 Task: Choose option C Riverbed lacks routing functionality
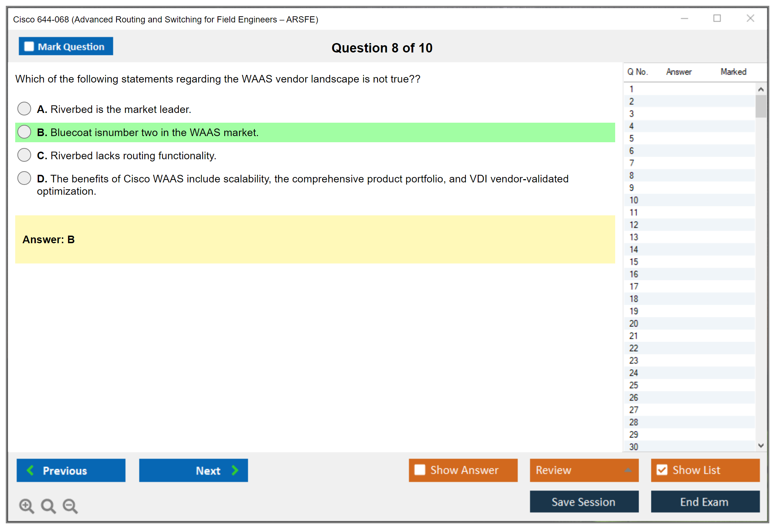coord(24,155)
